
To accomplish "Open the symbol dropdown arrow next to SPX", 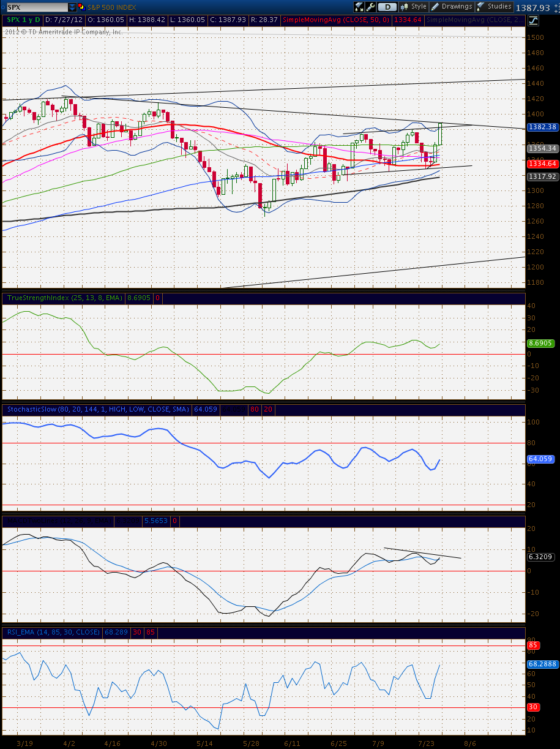I will [72, 7].
